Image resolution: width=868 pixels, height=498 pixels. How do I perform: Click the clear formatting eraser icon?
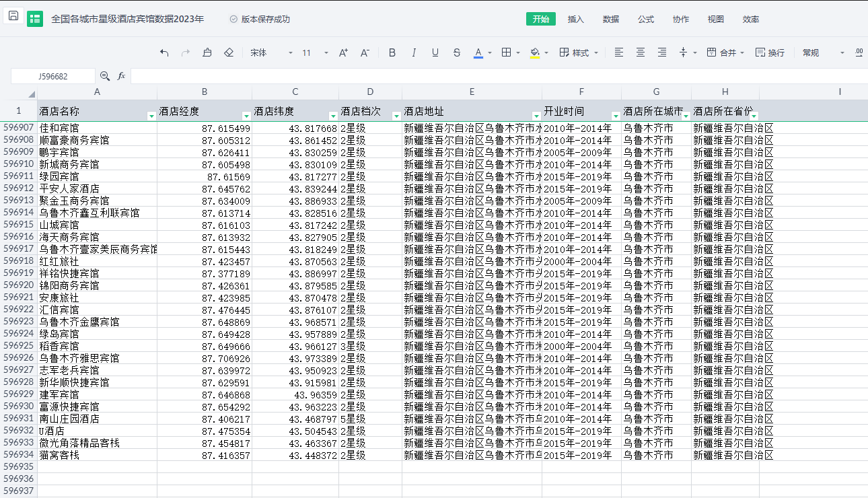[229, 52]
